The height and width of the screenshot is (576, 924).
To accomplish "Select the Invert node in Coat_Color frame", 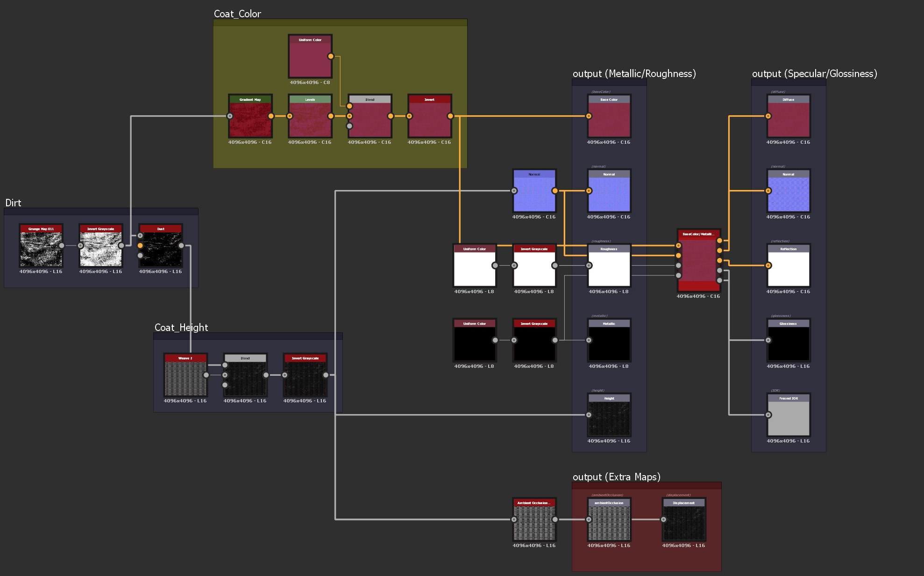I will [x=430, y=116].
